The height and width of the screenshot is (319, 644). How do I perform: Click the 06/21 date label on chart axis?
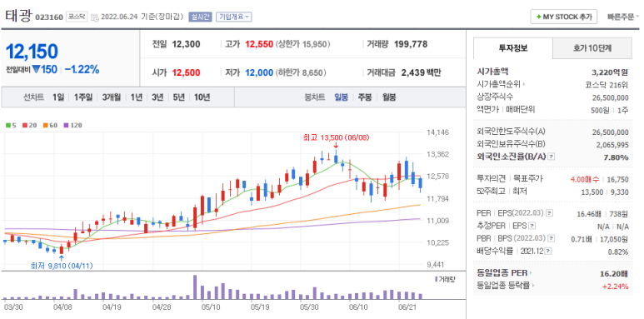point(407,307)
